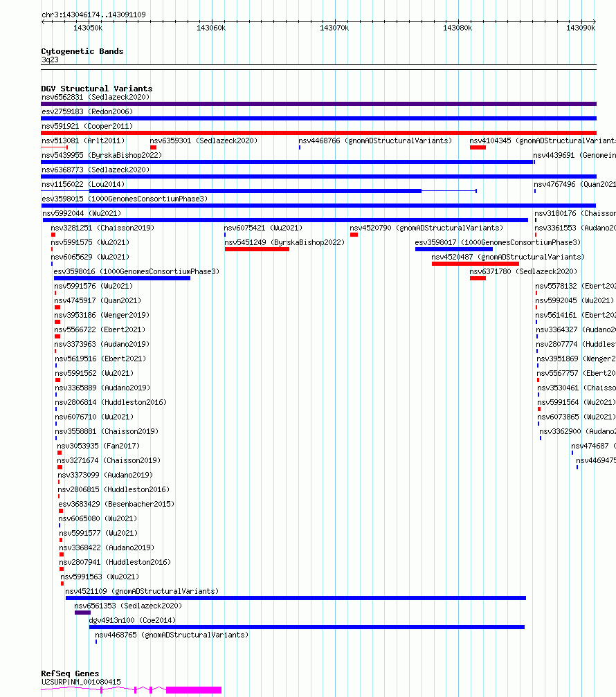The height and width of the screenshot is (697, 616).
Task: Open variant nsv5991576 (Wu2021)
Action: tap(93, 286)
